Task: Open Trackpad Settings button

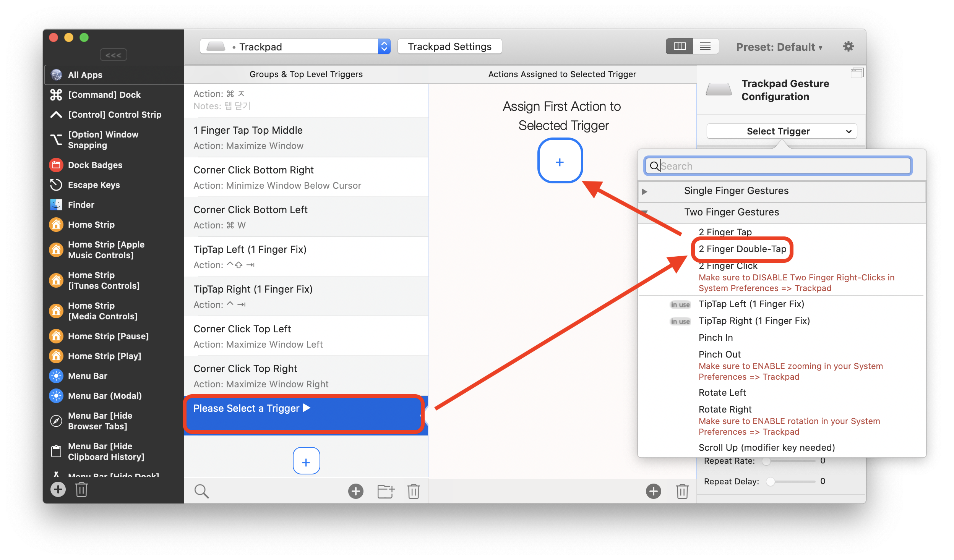Action: tap(449, 47)
